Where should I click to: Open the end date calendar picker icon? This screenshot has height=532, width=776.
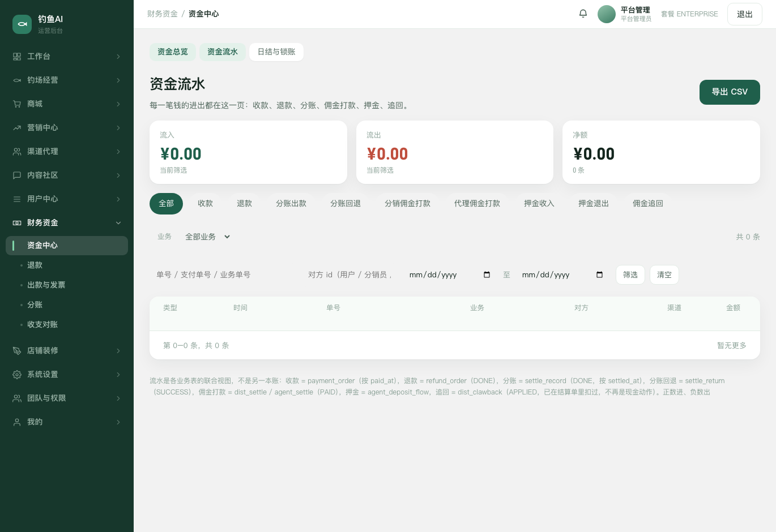(599, 275)
